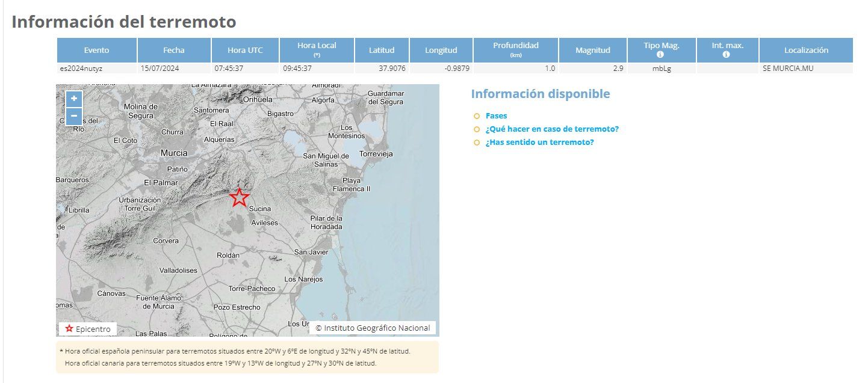
Task: Click the circle bullet beside Fases
Action: [476, 116]
